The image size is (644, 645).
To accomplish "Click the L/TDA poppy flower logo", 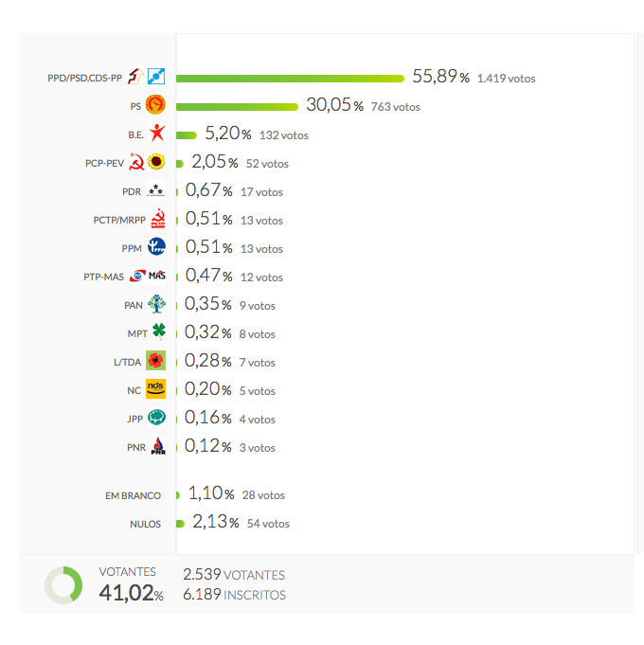I will pyautogui.click(x=156, y=360).
